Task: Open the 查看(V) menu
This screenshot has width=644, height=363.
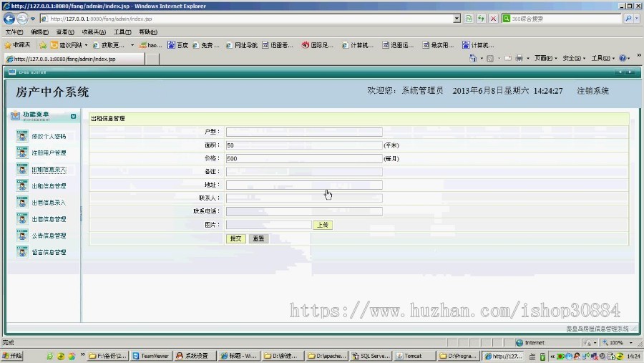Action: coord(65,32)
